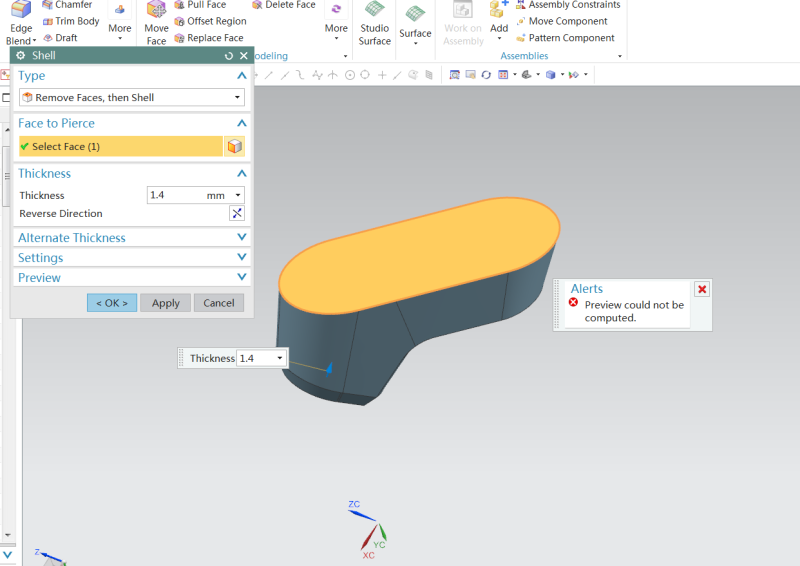Click the Chamfer tool

[x=67, y=5]
